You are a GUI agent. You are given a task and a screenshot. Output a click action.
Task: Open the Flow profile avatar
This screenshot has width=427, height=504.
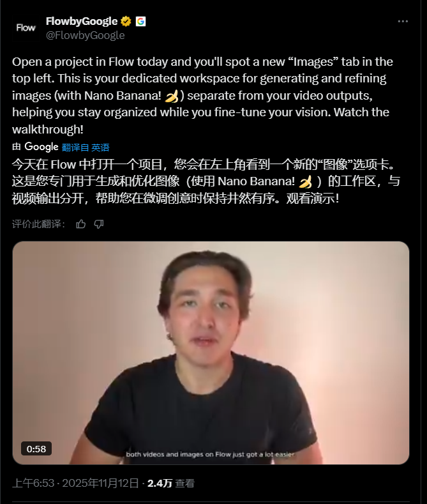(x=26, y=28)
